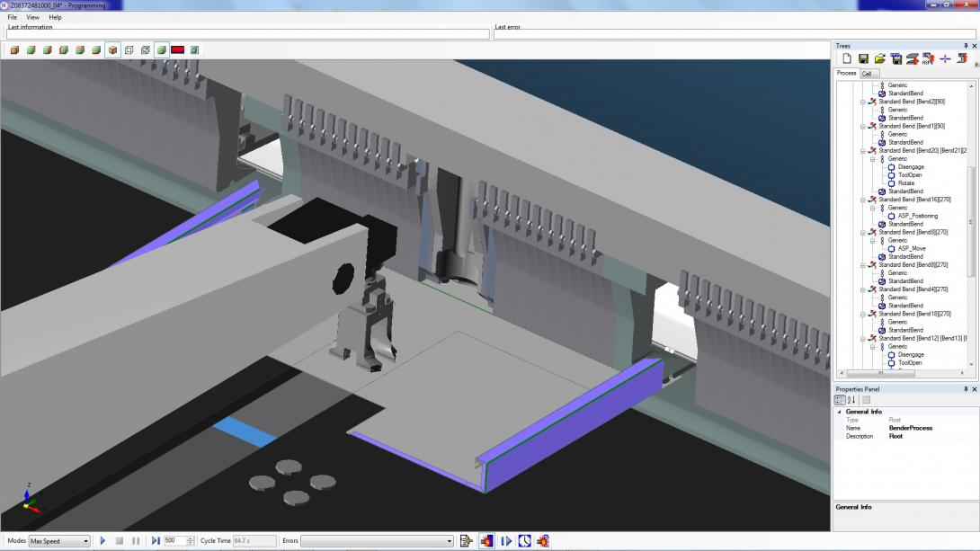Click the red color swatch in toolbar
This screenshot has height=551, width=980.
177,50
